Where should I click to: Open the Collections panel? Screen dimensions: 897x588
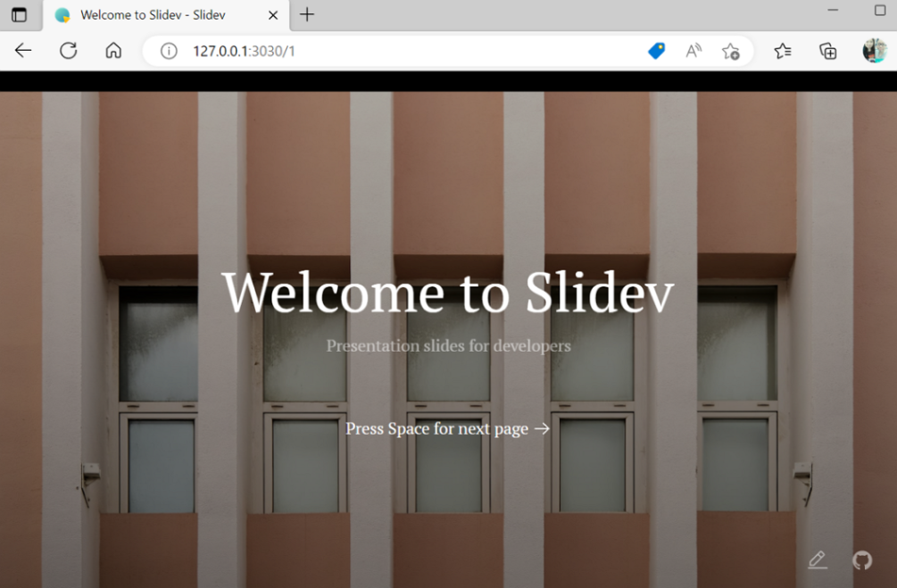pyautogui.click(x=828, y=51)
